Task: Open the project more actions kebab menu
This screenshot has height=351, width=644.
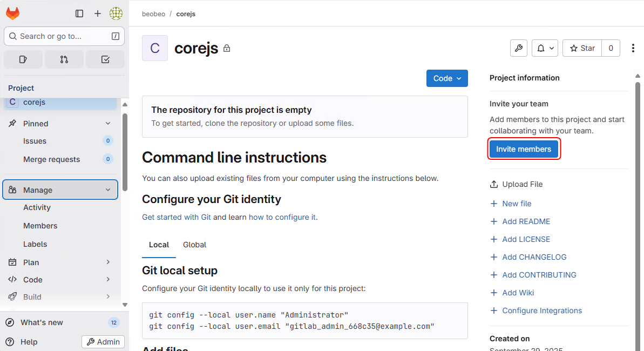Action: [633, 48]
